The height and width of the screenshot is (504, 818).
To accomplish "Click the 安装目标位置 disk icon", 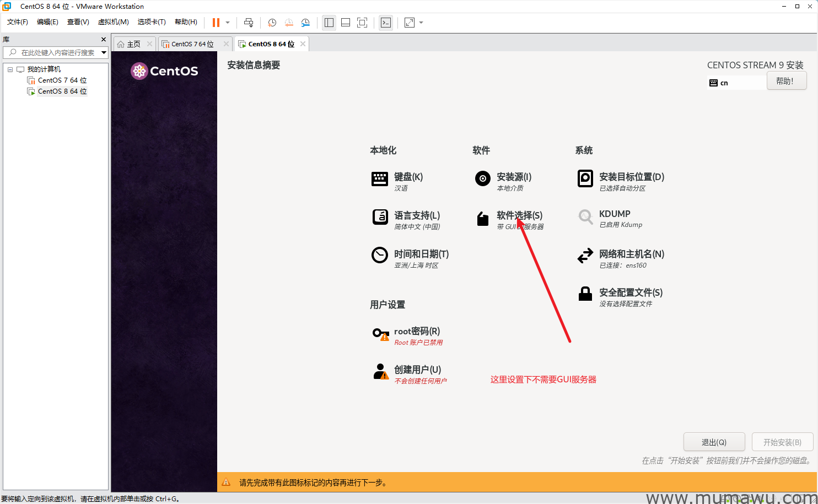I will coord(585,178).
